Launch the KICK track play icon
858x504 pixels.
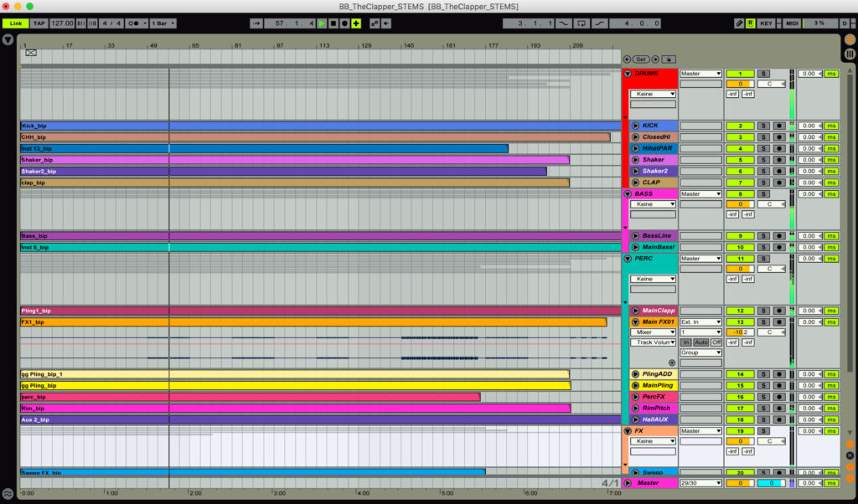(635, 126)
